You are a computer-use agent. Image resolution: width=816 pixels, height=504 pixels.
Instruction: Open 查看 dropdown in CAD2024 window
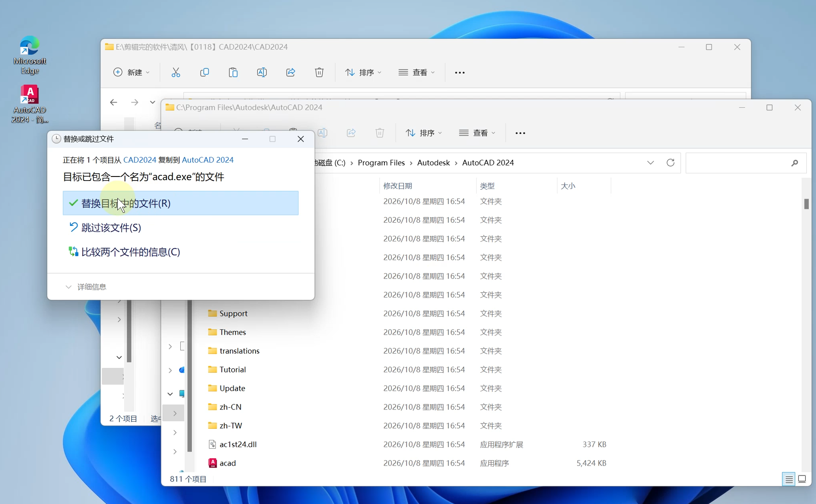[417, 72]
